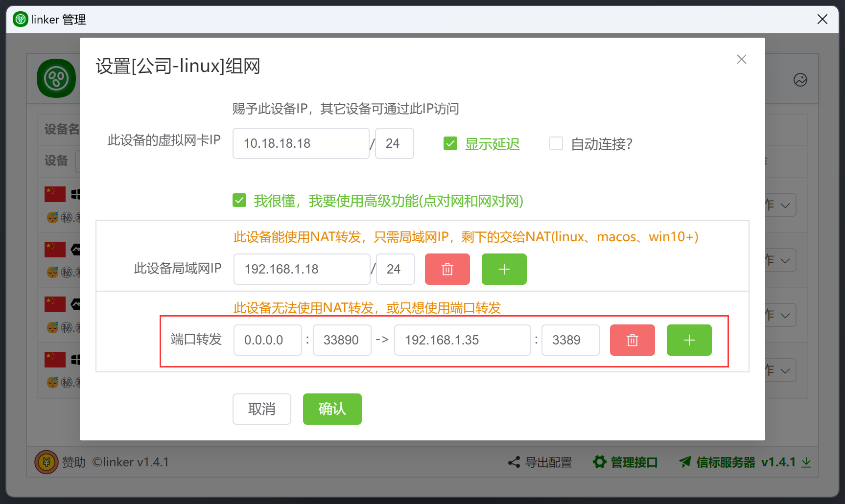
Task: Delete the 192.168.1.18 LAN IP row
Action: click(x=447, y=269)
